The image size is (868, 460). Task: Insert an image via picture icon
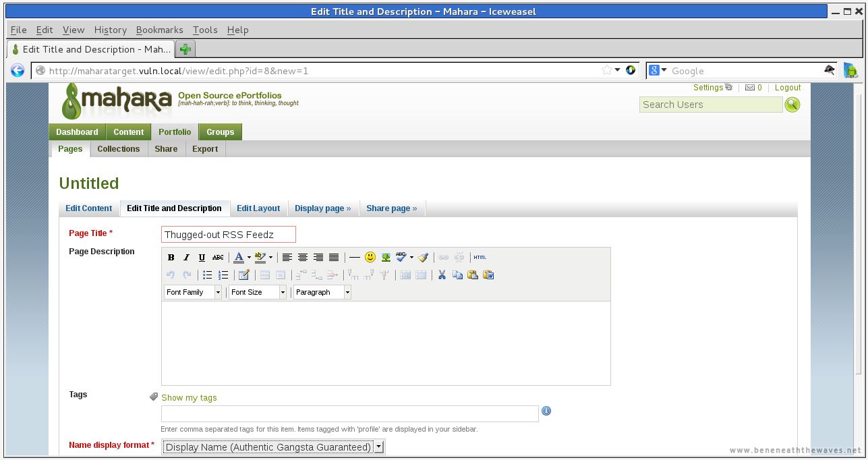[386, 257]
